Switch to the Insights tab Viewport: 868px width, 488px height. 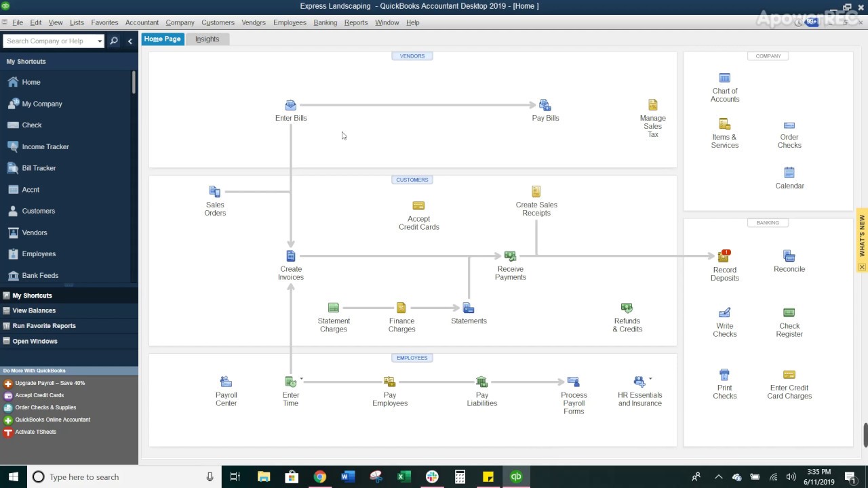click(x=208, y=39)
